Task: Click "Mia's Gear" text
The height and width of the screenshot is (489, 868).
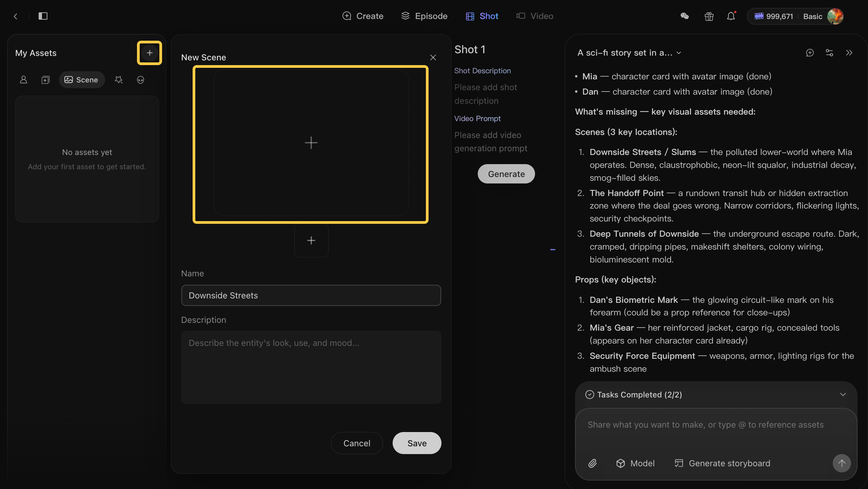Action: [x=611, y=328]
